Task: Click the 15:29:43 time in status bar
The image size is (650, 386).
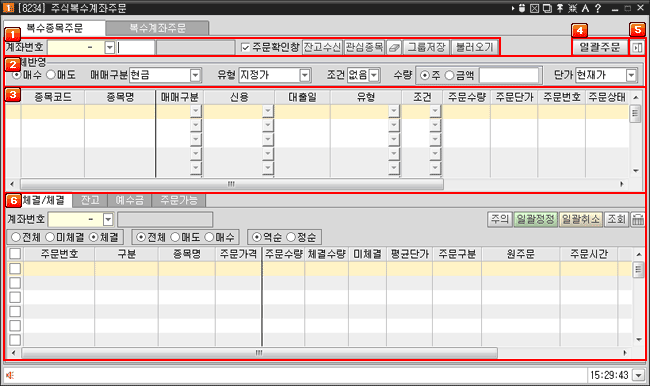Action: pyautogui.click(x=609, y=376)
